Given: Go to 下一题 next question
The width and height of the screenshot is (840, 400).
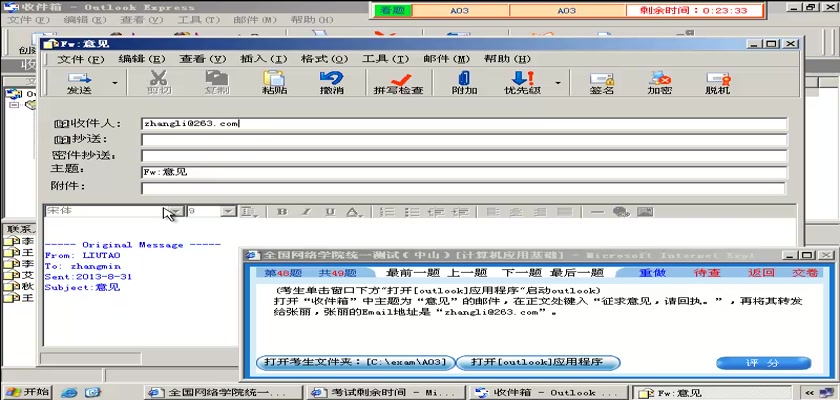Looking at the screenshot, I should tap(522, 273).
